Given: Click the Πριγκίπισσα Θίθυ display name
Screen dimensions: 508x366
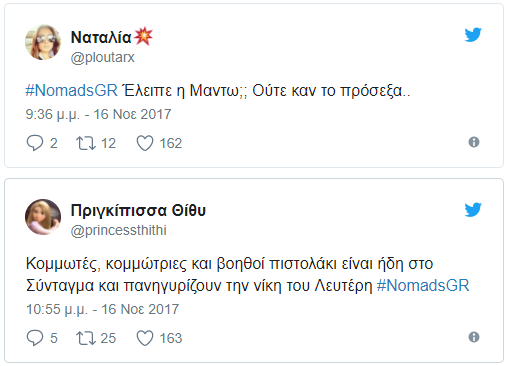Looking at the screenshot, I should click(138, 210).
